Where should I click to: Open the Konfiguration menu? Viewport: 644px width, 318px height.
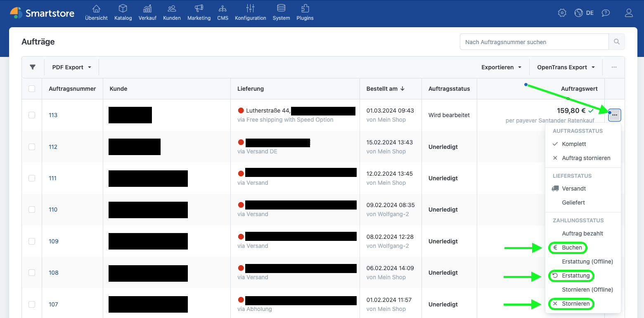[x=250, y=12]
